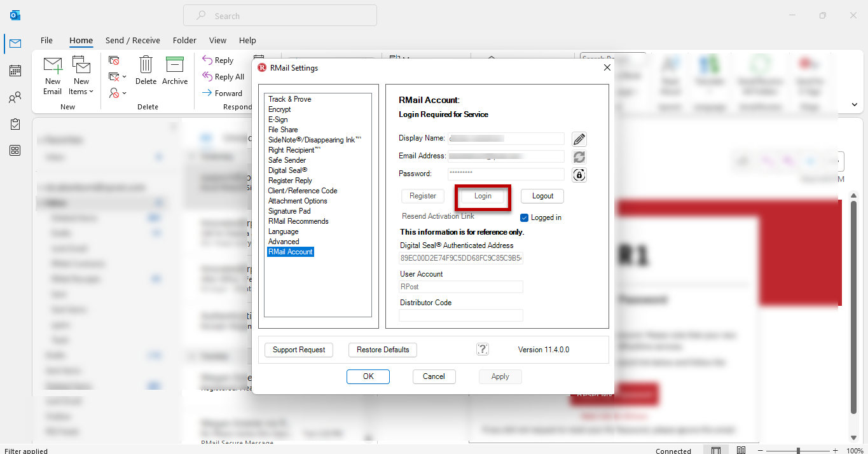The height and width of the screenshot is (454, 868).
Task: Expand the Clean Up dropdown in Delete group
Action: click(x=123, y=77)
